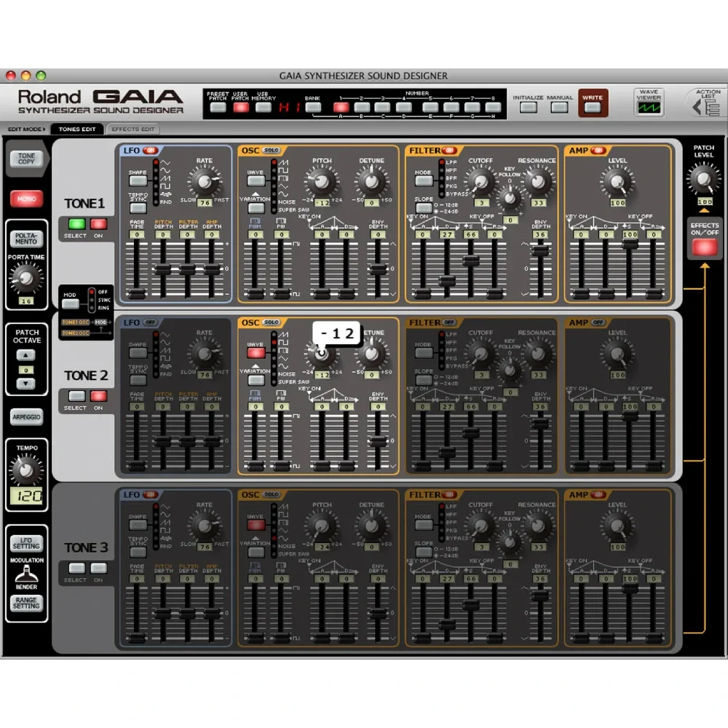
Task: Click Tone 3 OSC Wave button
Action: [256, 525]
